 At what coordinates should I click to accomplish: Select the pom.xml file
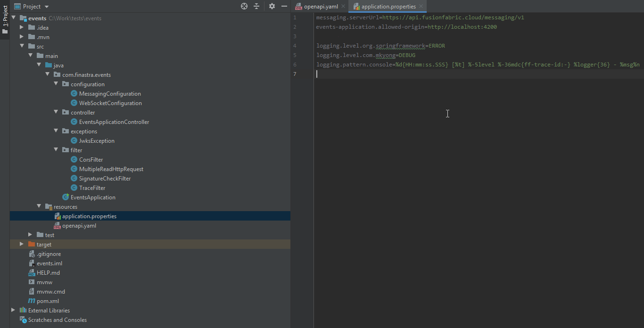coord(48,301)
